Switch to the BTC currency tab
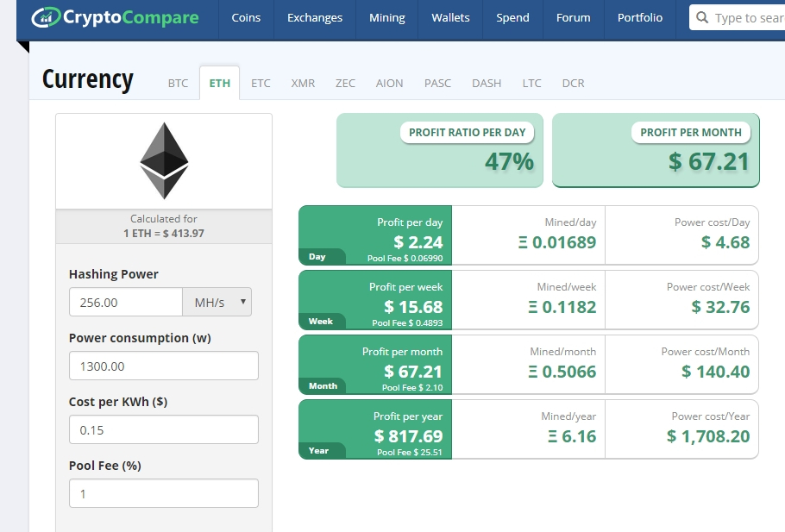Screen dimensions: 785x532 tap(178, 83)
